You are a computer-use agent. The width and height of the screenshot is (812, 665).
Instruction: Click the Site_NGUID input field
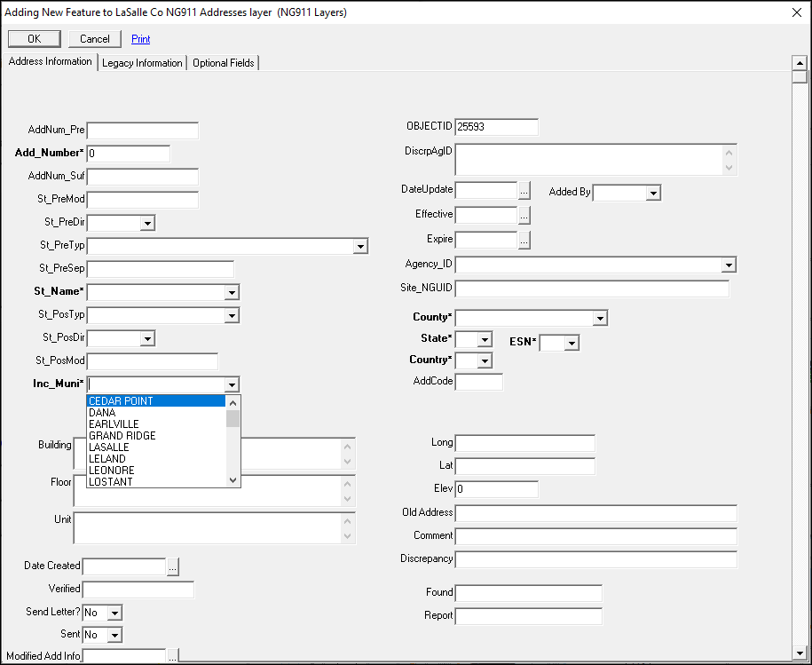[x=592, y=289]
